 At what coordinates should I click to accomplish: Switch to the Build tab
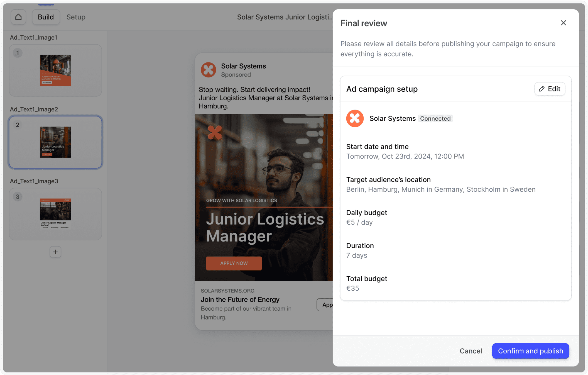(x=46, y=17)
